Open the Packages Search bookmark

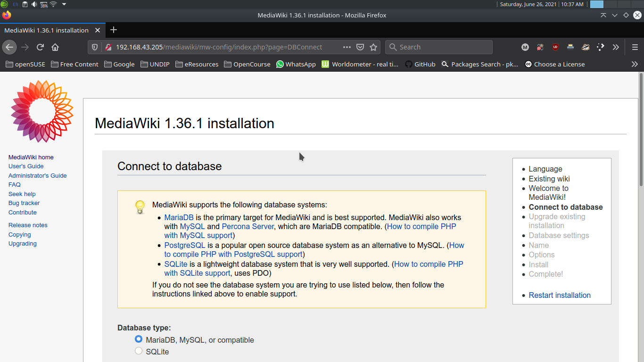pos(480,64)
